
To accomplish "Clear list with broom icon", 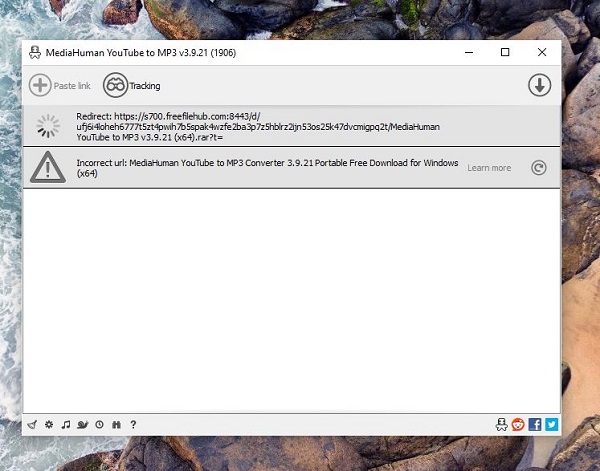I will point(33,424).
